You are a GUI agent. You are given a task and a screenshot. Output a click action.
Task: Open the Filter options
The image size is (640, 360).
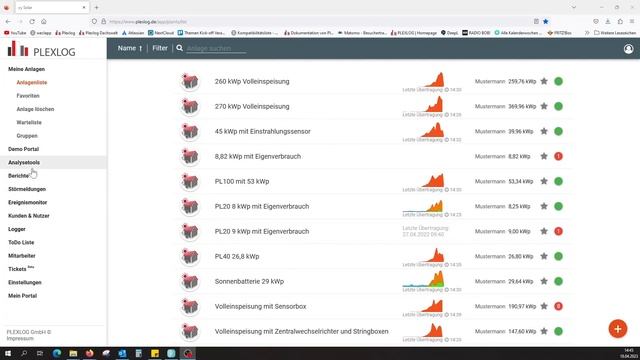(x=160, y=48)
